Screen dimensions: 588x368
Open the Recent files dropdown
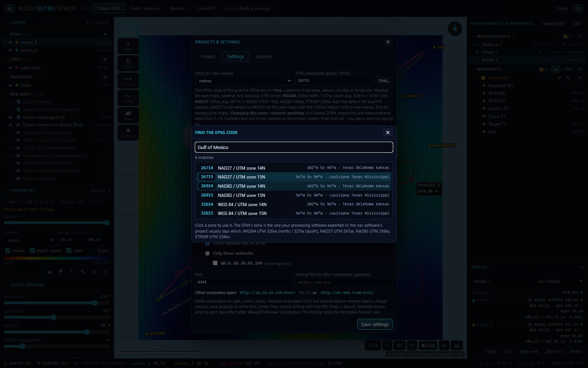coord(178,8)
